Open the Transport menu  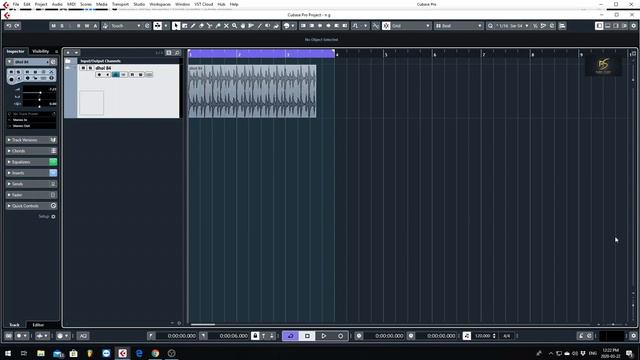pyautogui.click(x=120, y=4)
